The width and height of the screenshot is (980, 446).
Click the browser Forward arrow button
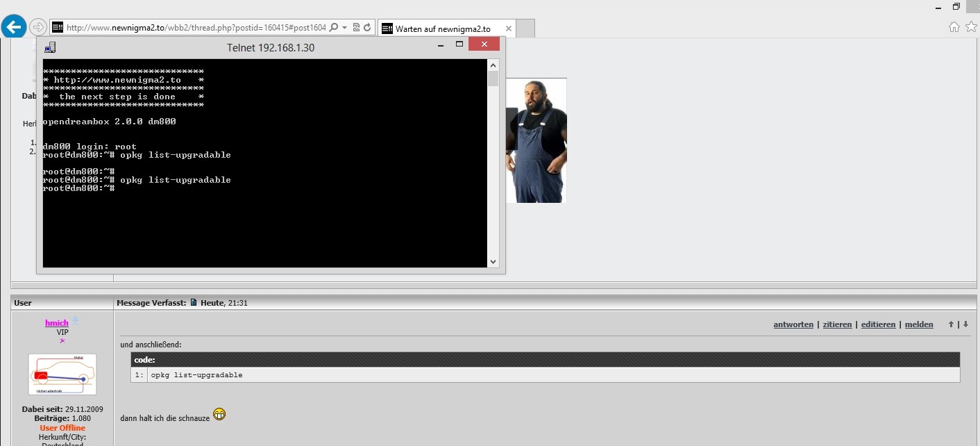pyautogui.click(x=38, y=28)
